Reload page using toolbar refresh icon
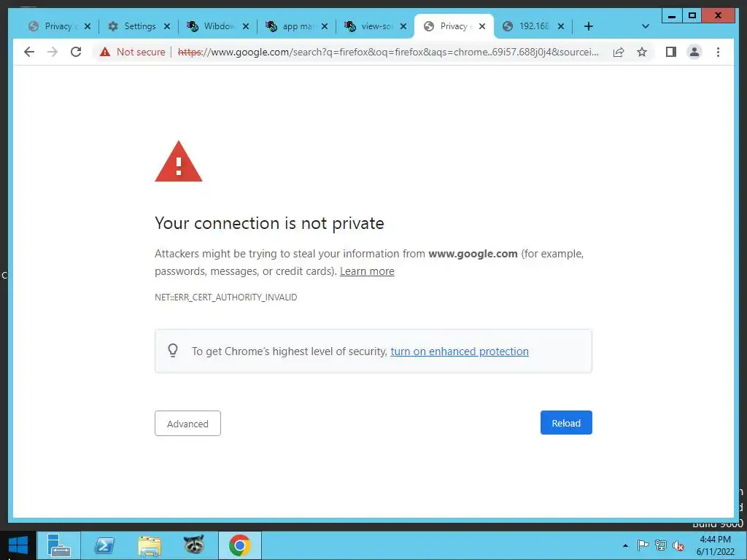 tap(76, 52)
